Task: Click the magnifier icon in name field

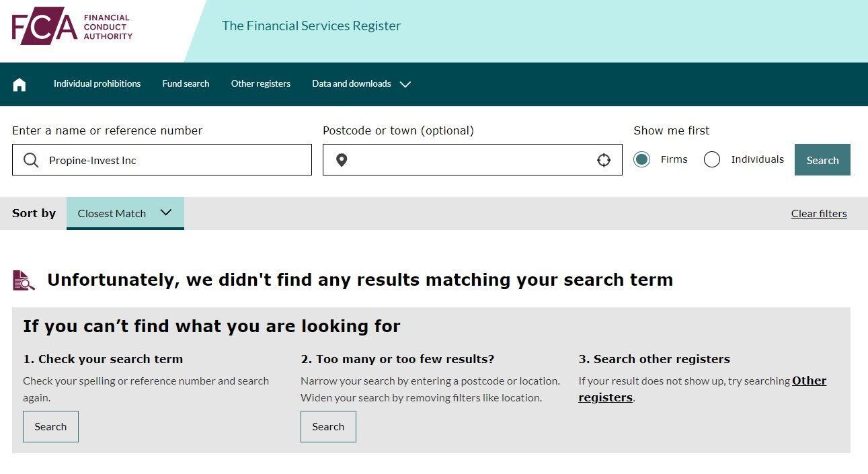Action: pyautogui.click(x=31, y=160)
